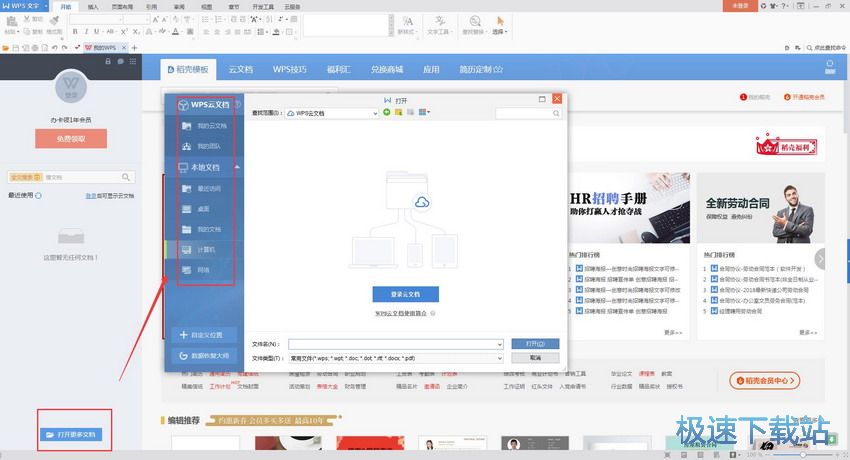Click the 自定义位置 plus button
This screenshot has width=850, height=460.
(x=204, y=335)
